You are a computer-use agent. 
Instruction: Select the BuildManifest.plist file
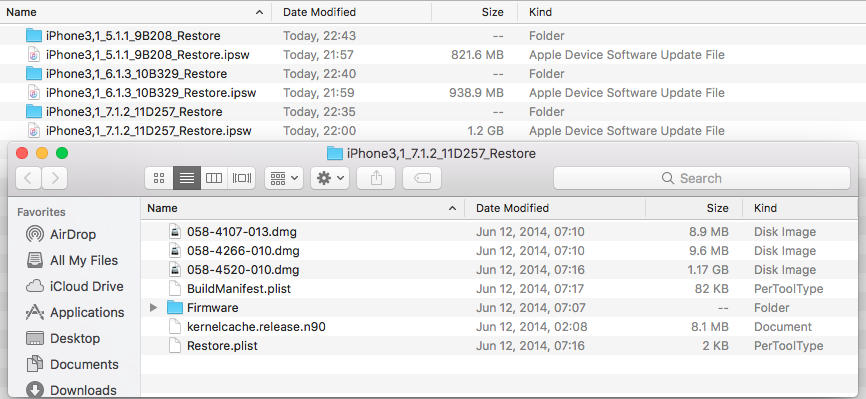pyautogui.click(x=239, y=288)
